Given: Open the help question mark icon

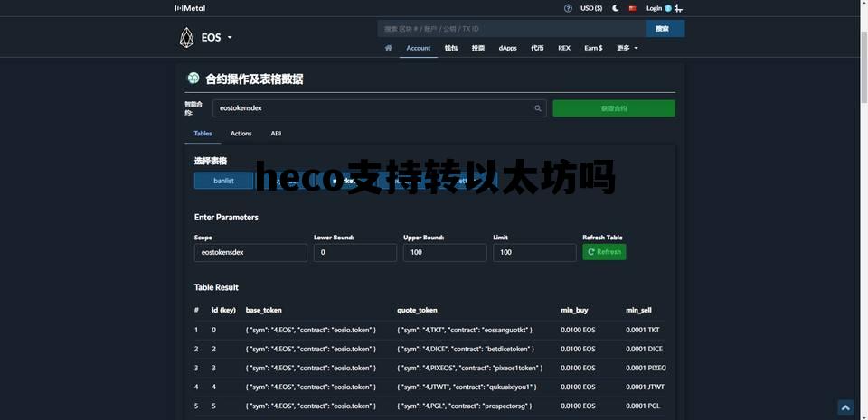Looking at the screenshot, I should click(x=568, y=8).
